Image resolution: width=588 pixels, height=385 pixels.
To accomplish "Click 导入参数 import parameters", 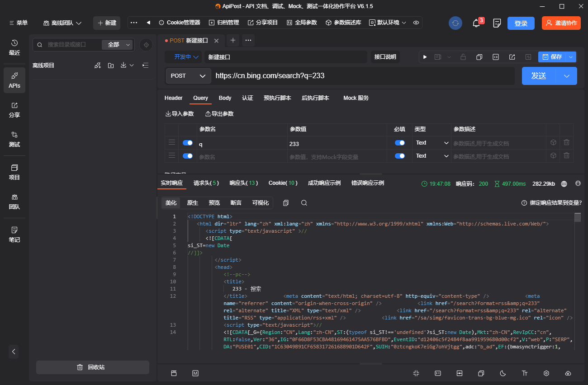I will pyautogui.click(x=180, y=114).
